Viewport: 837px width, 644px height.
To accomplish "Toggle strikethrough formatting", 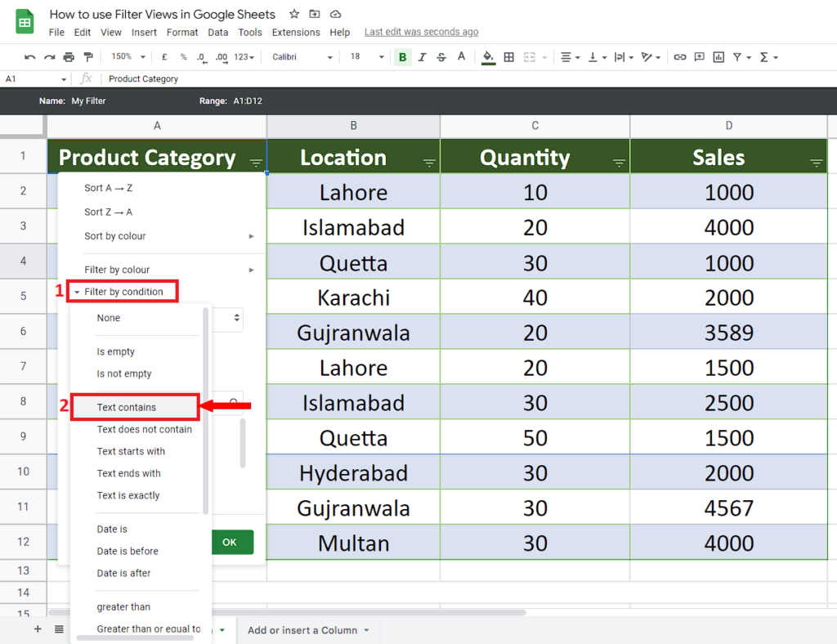I will click(441, 57).
